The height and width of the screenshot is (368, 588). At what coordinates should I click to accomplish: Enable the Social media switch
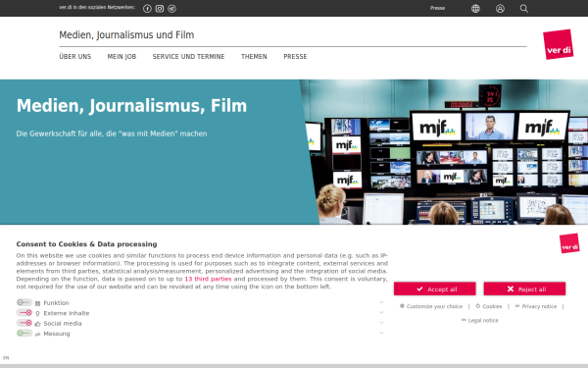point(24,323)
